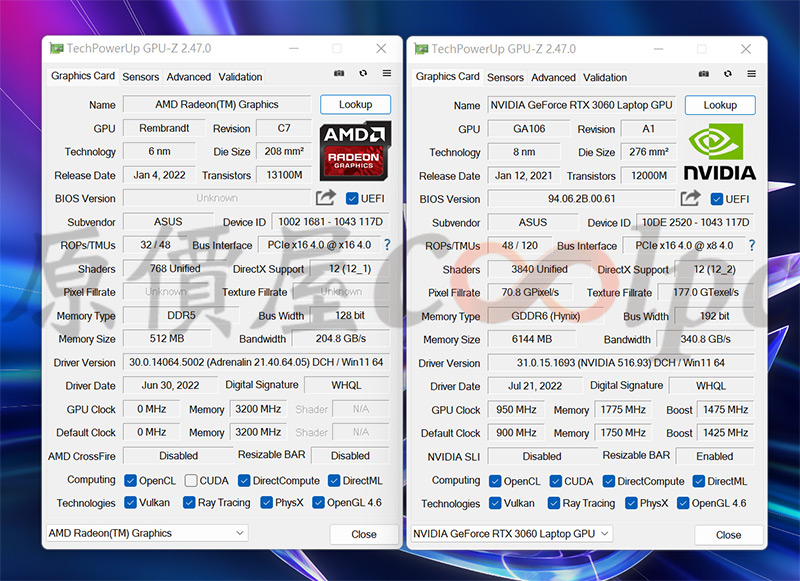The height and width of the screenshot is (581, 800).
Task: Toggle the Ray Tracing checkbox in NVIDIA window
Action: [554, 503]
